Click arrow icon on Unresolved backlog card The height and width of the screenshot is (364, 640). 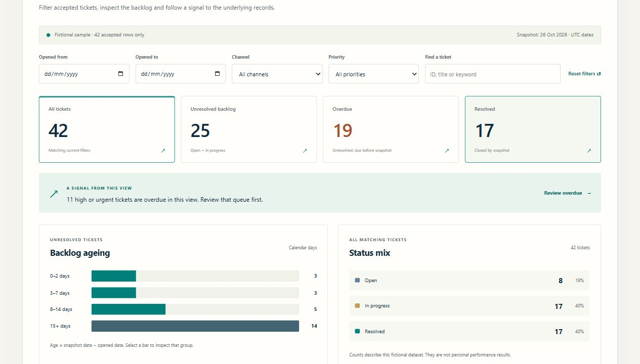click(x=305, y=151)
